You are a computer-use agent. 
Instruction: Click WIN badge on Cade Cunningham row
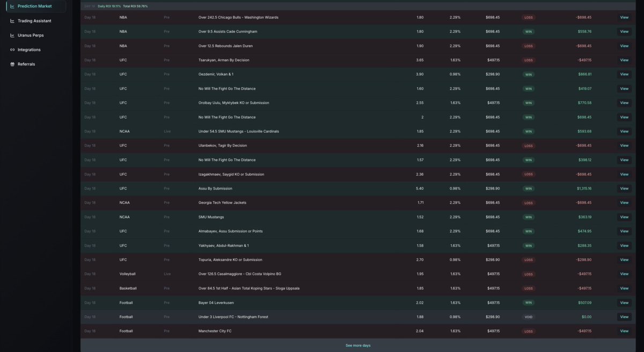[529, 32]
